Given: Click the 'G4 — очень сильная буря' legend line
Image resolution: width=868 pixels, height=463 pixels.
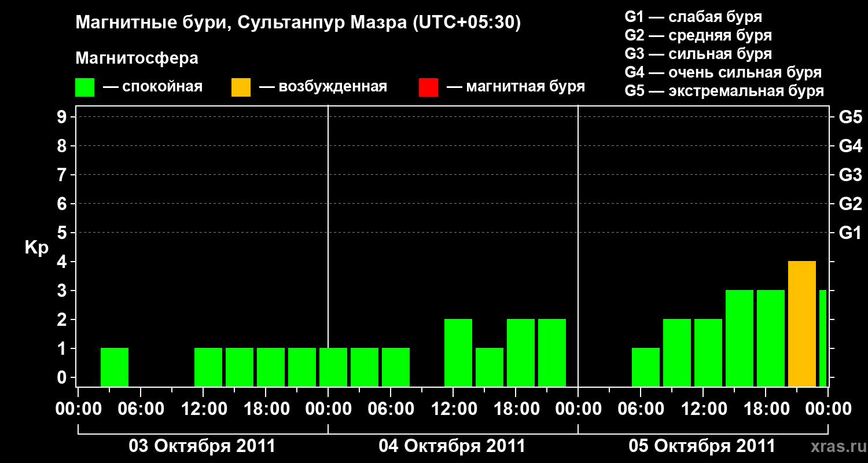Looking at the screenshot, I should pyautogui.click(x=723, y=72).
